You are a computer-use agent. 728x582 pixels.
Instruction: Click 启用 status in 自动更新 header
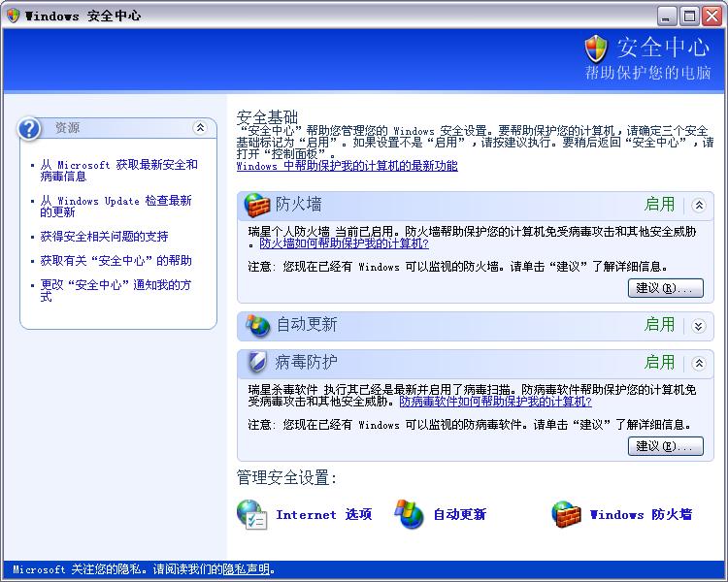tap(659, 324)
